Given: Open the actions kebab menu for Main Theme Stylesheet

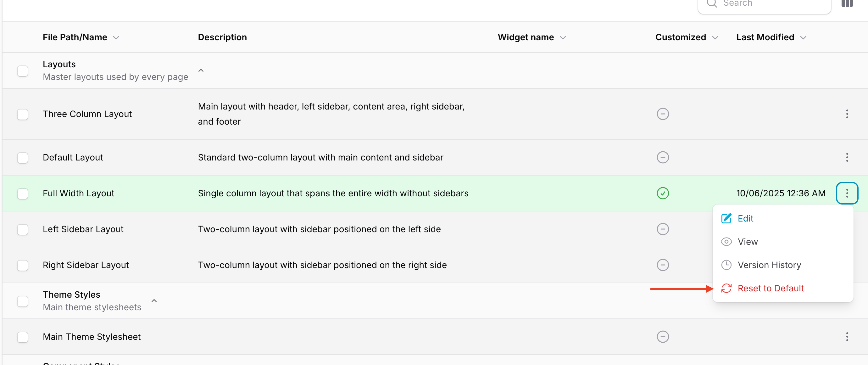Looking at the screenshot, I should tap(847, 337).
